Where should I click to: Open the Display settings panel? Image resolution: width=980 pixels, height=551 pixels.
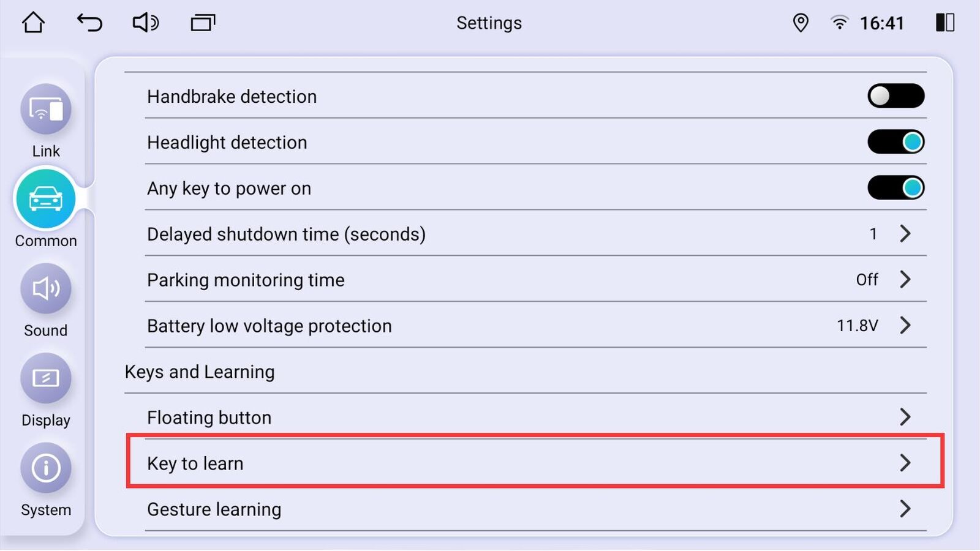point(45,378)
